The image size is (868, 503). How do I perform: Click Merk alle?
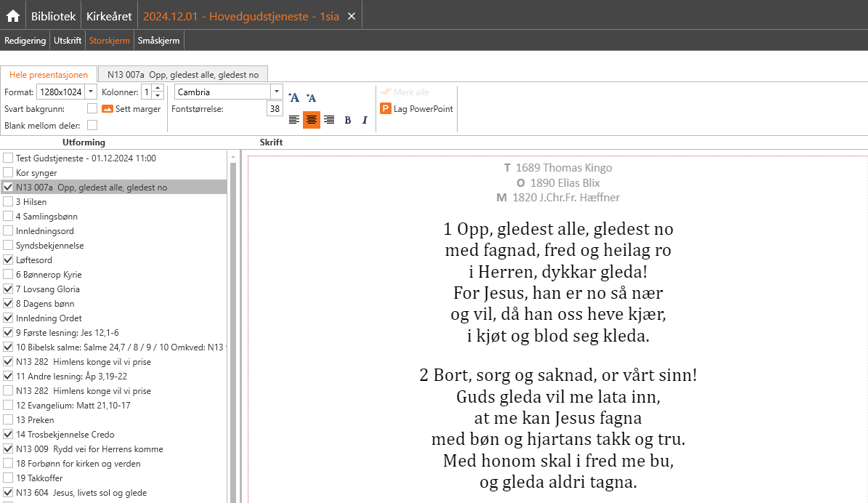point(405,92)
